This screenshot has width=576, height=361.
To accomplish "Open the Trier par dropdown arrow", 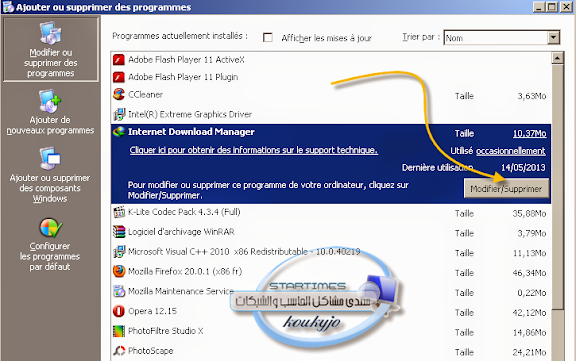I will pyautogui.click(x=553, y=37).
